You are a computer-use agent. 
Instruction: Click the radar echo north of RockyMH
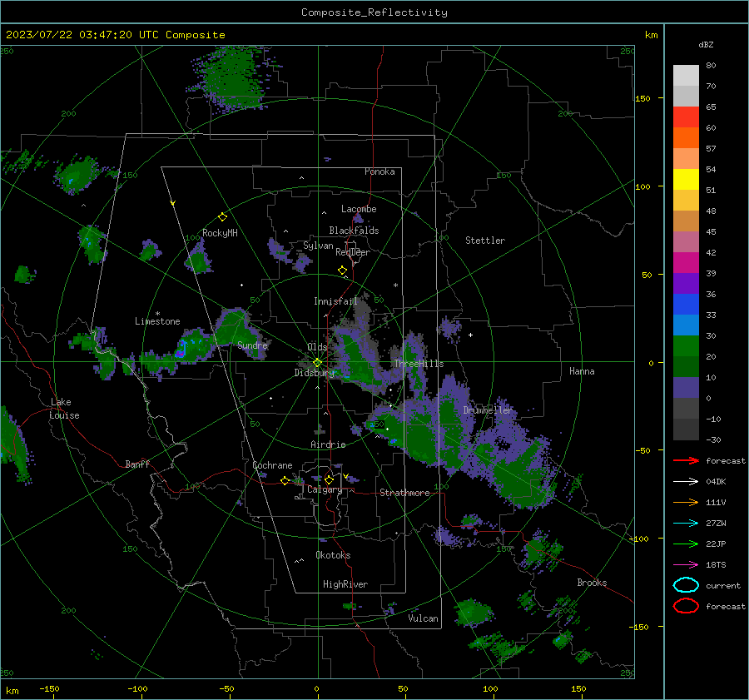pyautogui.click(x=232, y=79)
